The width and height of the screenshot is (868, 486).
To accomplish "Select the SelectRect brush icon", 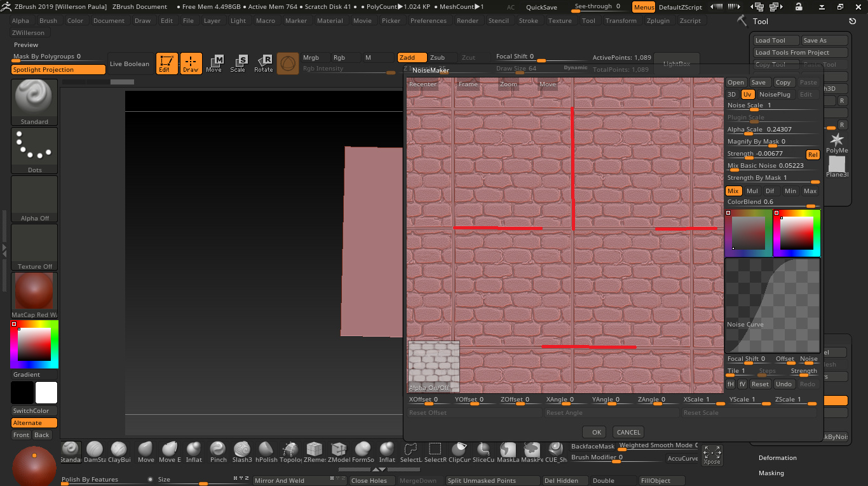I will [435, 452].
